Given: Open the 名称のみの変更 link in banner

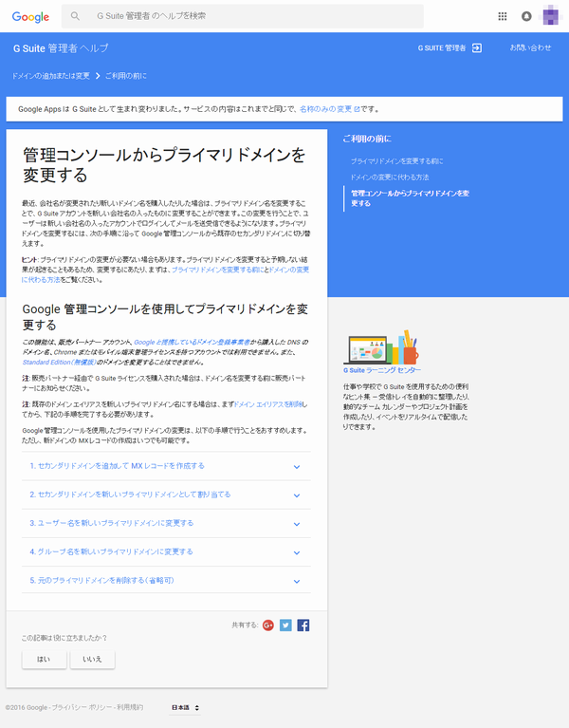Looking at the screenshot, I should tap(325, 109).
